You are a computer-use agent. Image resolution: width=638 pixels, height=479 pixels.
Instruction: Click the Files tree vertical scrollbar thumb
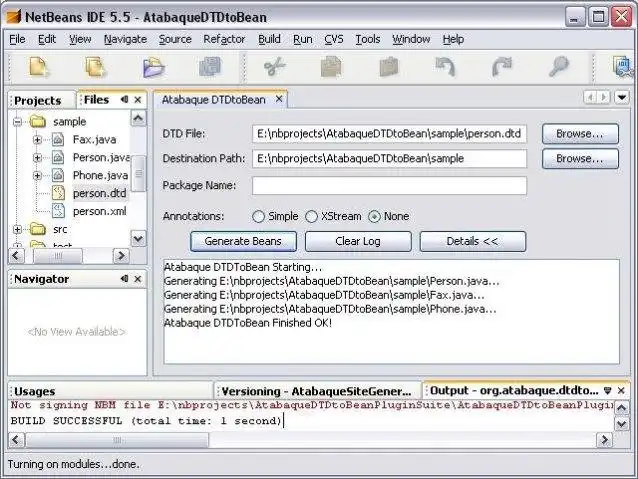(x=139, y=173)
